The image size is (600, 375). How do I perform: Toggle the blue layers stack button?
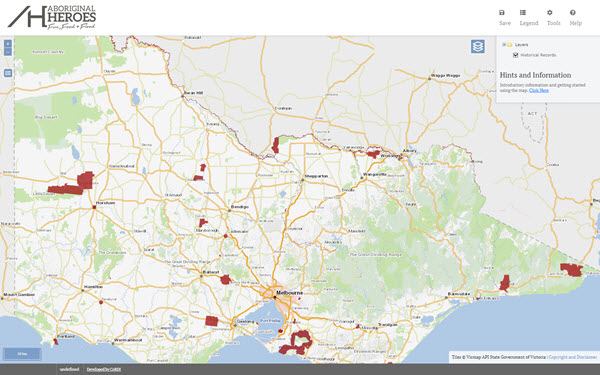click(478, 46)
